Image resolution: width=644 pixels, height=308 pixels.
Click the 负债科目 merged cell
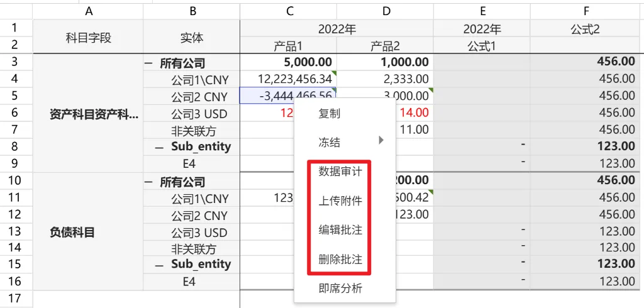coord(72,232)
